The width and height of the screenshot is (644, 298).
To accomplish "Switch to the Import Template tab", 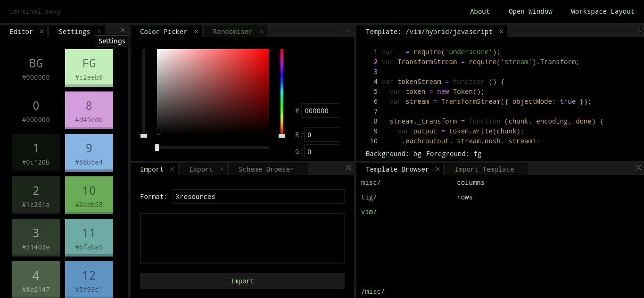I will pyautogui.click(x=485, y=169).
